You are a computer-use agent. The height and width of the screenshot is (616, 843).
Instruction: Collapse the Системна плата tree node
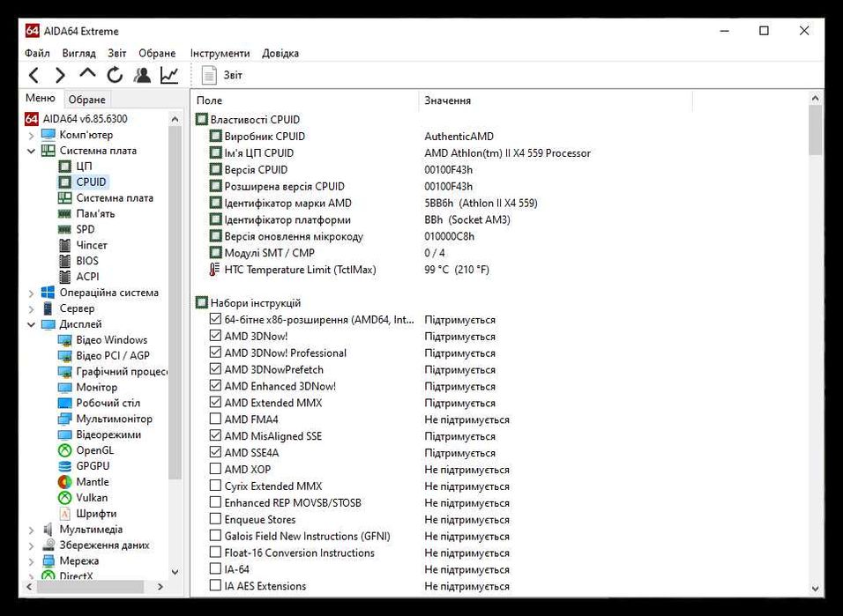click(31, 151)
